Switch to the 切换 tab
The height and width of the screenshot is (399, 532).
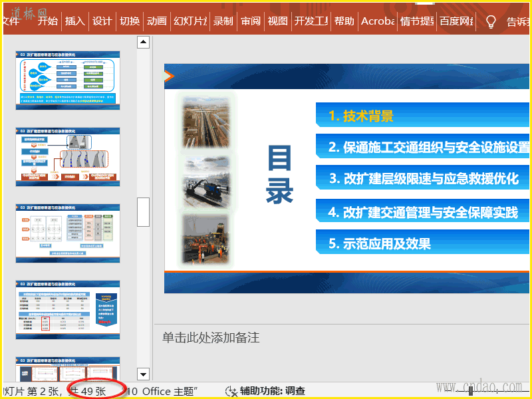click(130, 21)
